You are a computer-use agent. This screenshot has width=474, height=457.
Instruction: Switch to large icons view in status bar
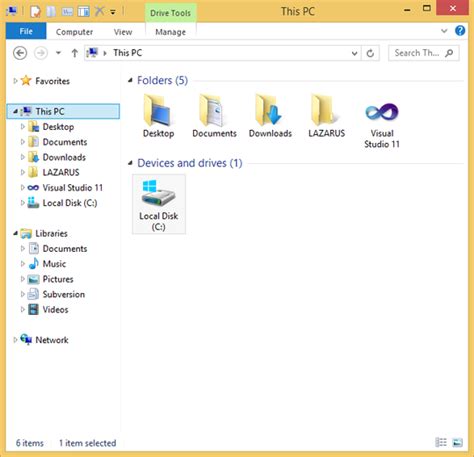457,443
